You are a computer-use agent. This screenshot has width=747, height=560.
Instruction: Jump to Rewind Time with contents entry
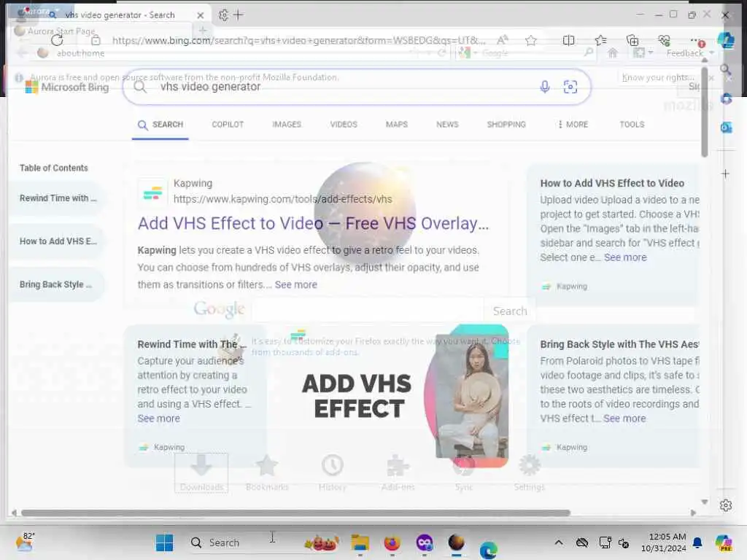coord(57,198)
